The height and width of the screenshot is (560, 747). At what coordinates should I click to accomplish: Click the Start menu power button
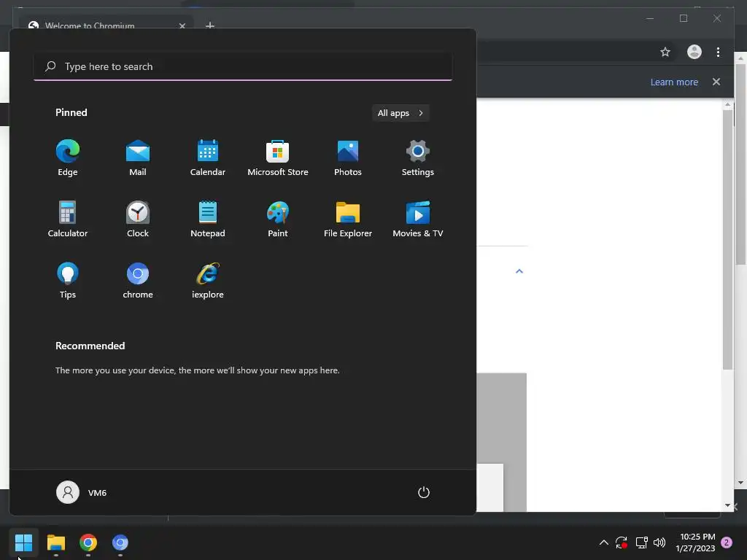point(424,492)
